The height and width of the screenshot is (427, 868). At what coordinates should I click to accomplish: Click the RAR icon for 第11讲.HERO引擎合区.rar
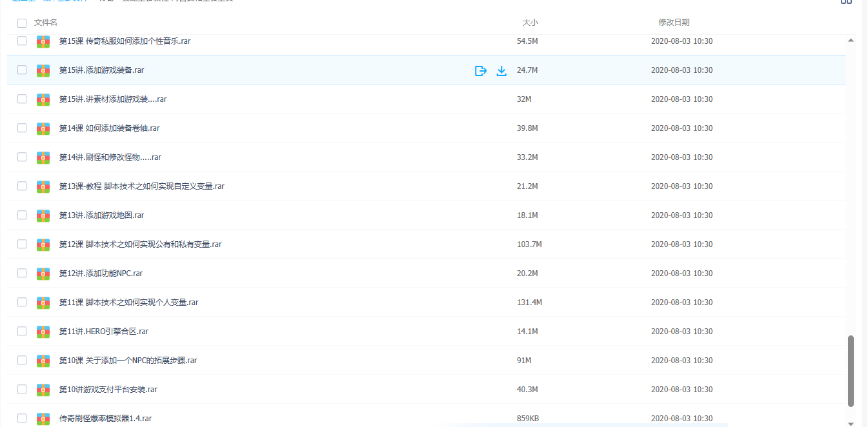[x=43, y=332]
